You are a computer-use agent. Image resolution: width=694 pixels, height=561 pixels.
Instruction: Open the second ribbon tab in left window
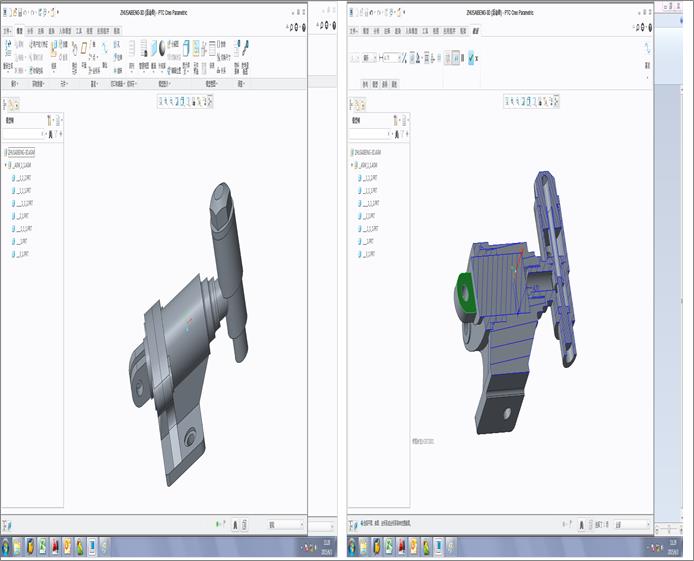[x=18, y=31]
